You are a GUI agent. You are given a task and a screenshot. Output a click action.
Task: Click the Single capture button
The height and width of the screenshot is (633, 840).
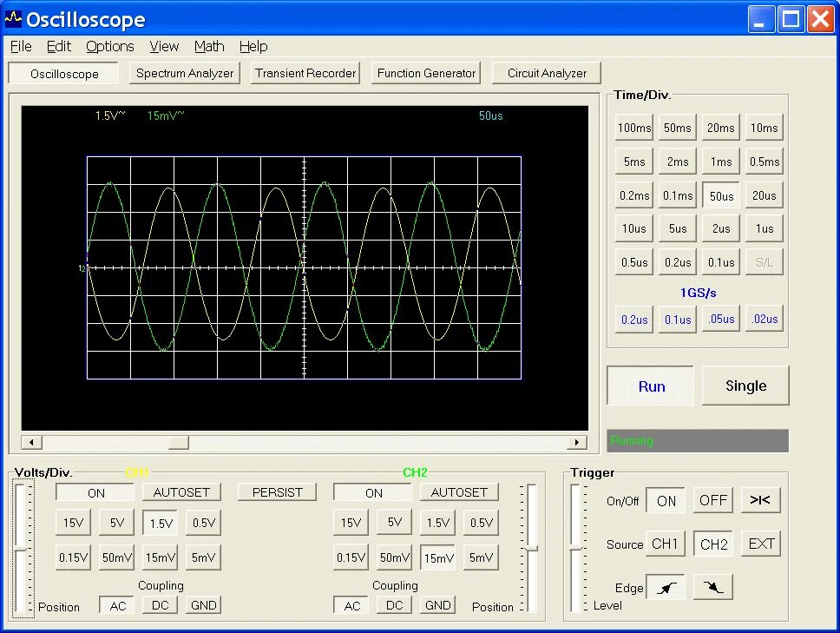click(745, 386)
